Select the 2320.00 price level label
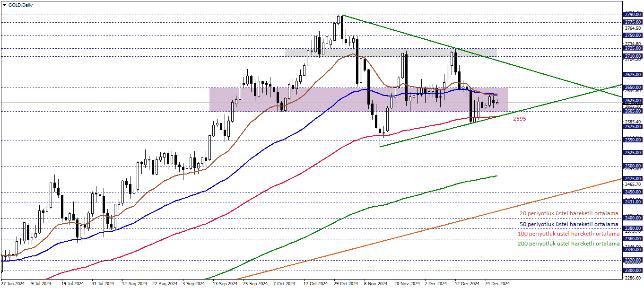 [633, 260]
